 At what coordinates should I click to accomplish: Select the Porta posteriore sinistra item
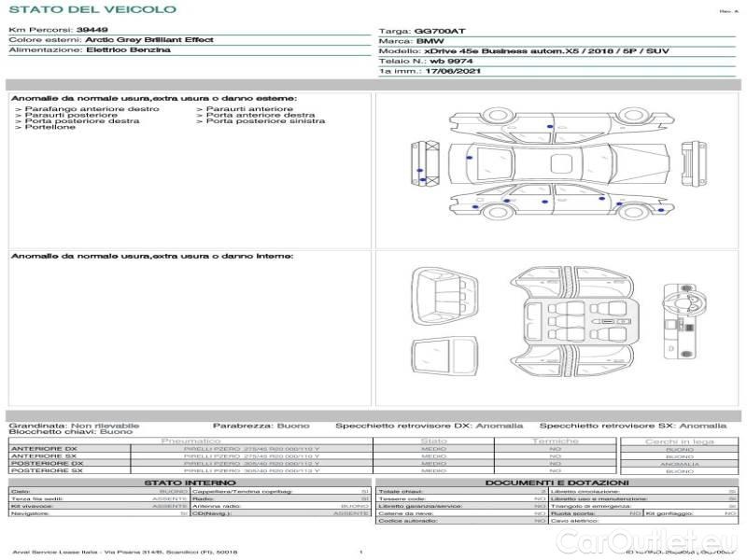(264, 120)
